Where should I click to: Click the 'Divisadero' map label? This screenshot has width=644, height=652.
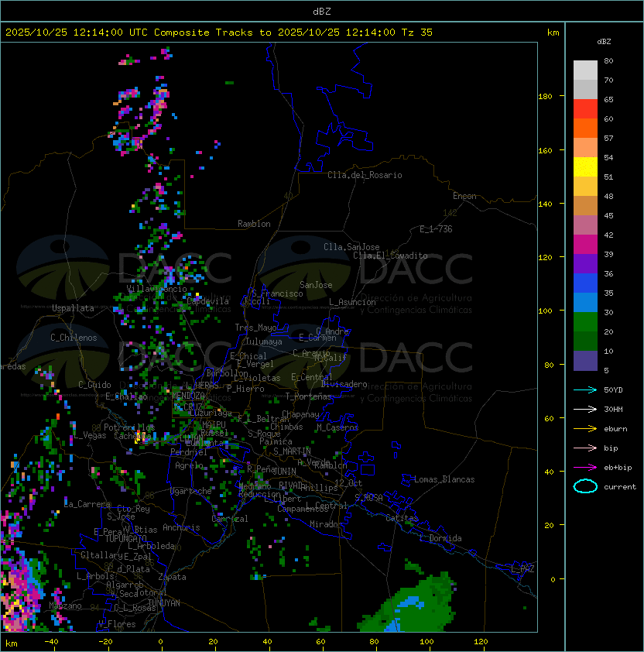[x=344, y=384]
